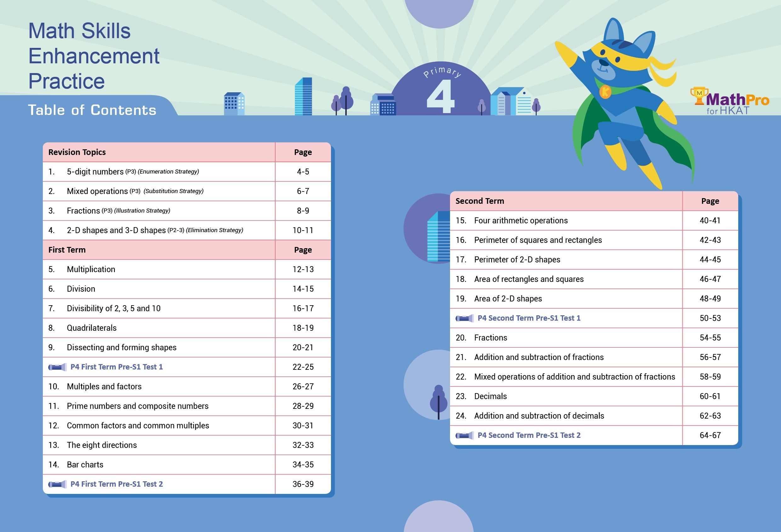Select topic 15, Four arithmetic operations
The width and height of the screenshot is (781, 532).
click(566, 220)
